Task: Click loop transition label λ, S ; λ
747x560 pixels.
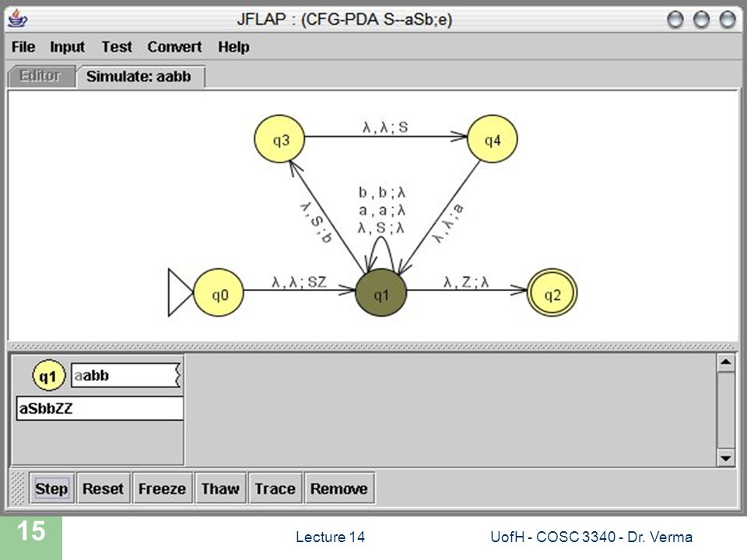Action: (381, 228)
